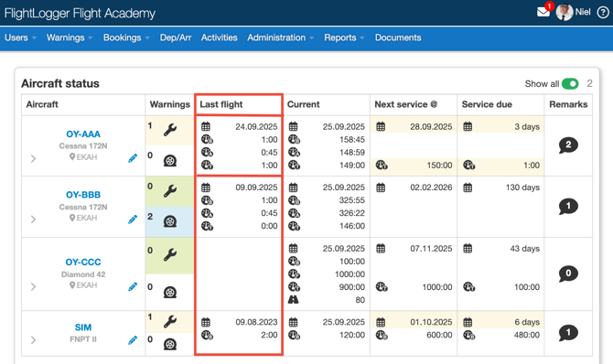Open the Reports dropdown menu
This screenshot has height=364, width=613.
344,37
